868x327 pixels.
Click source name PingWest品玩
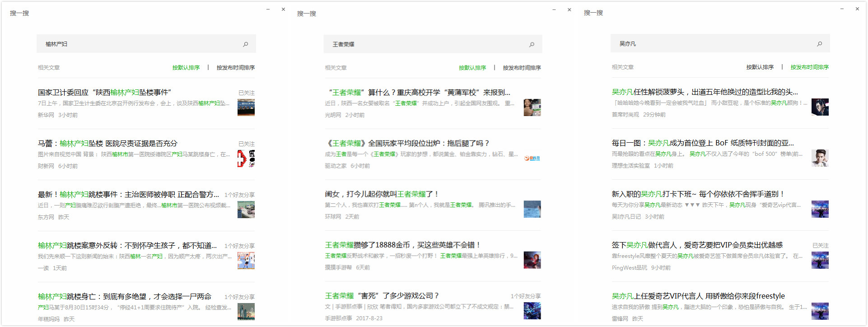tap(630, 268)
